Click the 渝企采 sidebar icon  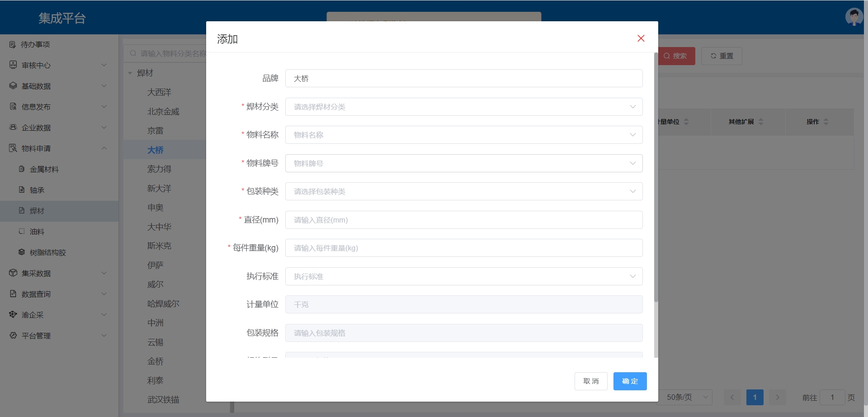click(13, 315)
